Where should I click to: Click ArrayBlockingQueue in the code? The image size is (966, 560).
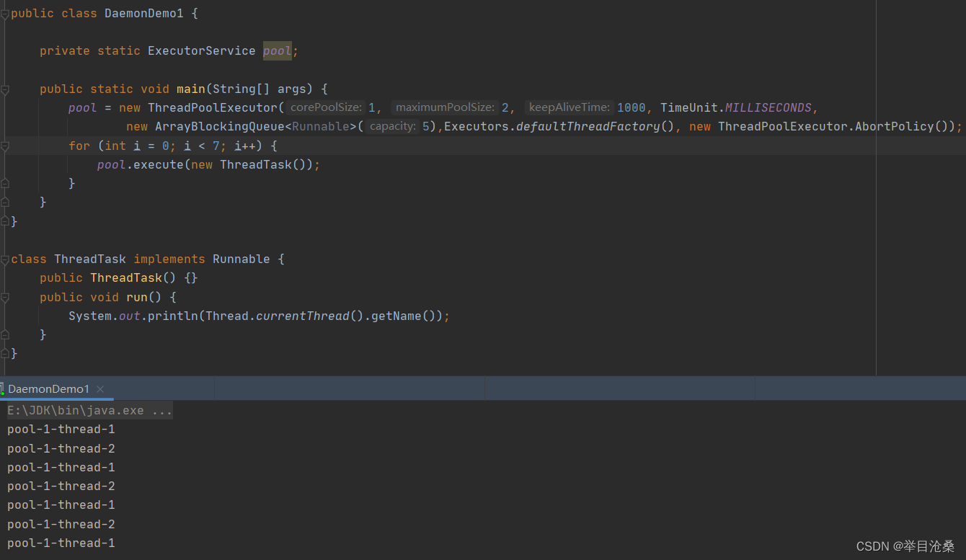point(220,127)
